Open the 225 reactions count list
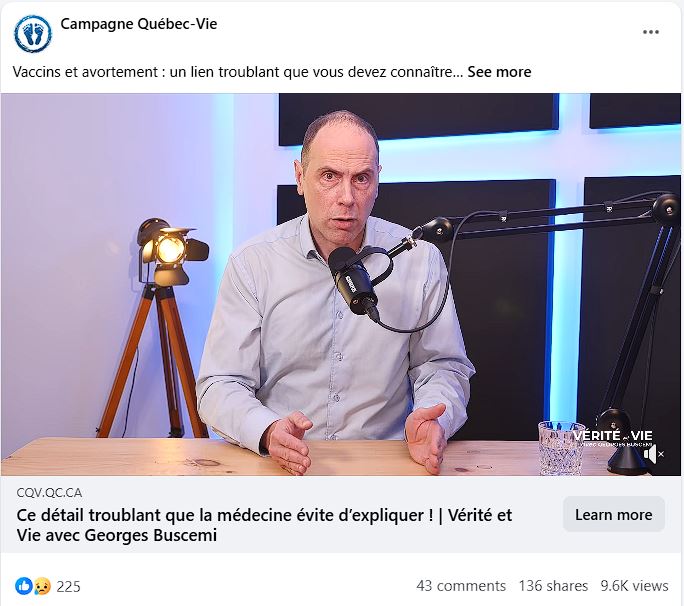The height and width of the screenshot is (606, 684). (x=68, y=586)
